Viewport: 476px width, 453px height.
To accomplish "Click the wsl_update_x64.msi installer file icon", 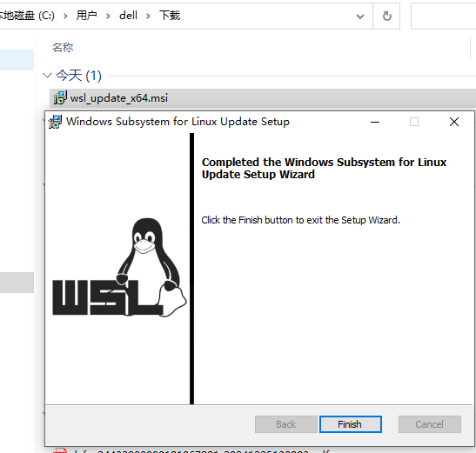I will pos(60,97).
